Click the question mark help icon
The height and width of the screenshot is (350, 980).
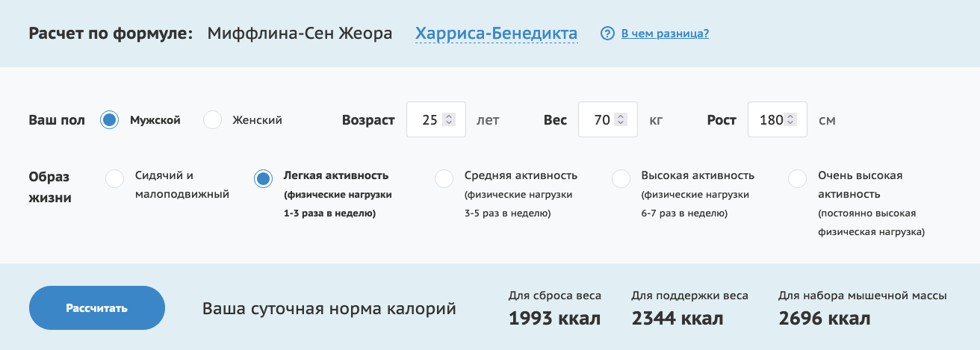[607, 34]
